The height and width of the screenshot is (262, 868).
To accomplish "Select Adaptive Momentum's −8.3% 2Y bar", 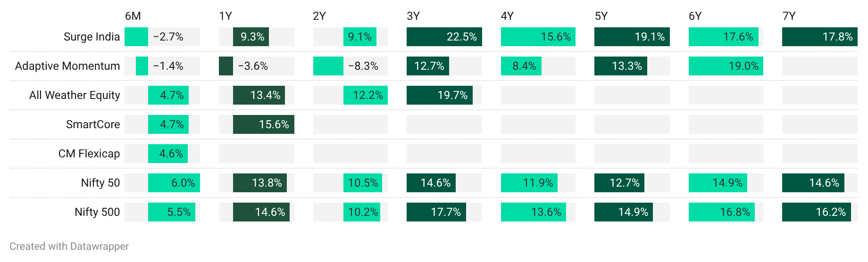I will (328, 66).
